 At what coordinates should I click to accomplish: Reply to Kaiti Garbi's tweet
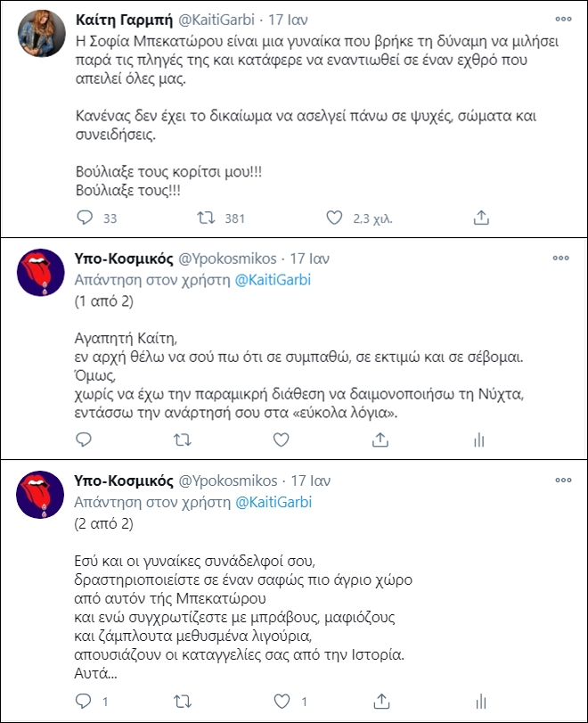tap(86, 217)
